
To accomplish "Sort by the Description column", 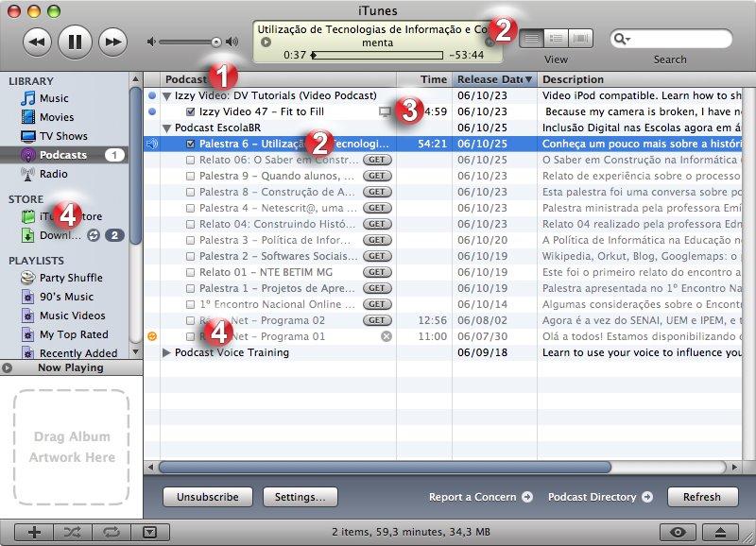I will pyautogui.click(x=640, y=79).
